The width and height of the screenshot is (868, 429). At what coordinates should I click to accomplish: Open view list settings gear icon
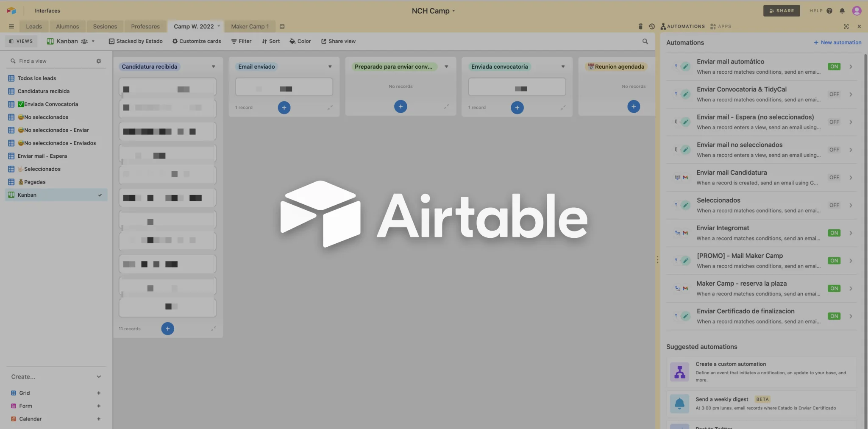coord(99,61)
